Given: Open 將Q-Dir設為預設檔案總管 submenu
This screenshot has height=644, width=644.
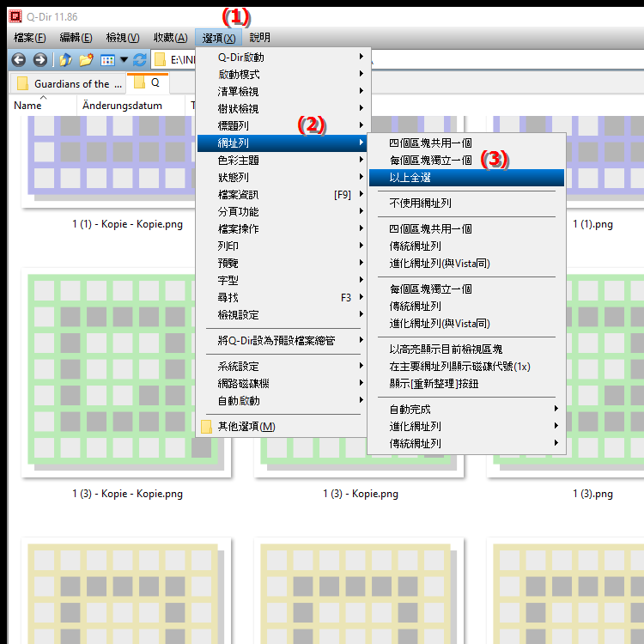Looking at the screenshot, I should (x=283, y=341).
